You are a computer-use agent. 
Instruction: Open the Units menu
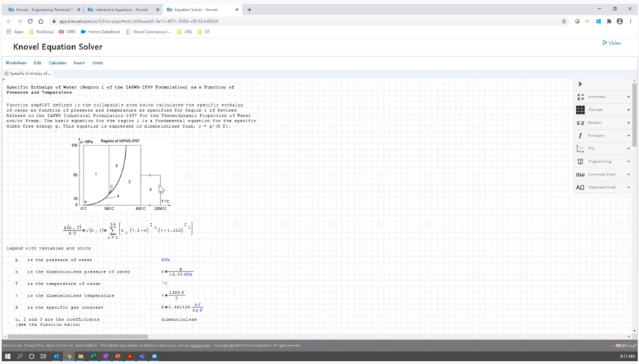(98, 62)
